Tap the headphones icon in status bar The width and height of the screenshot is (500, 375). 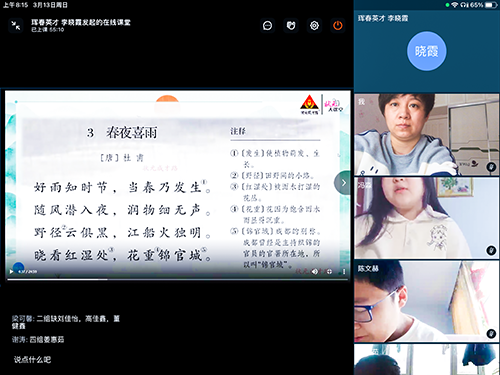point(464,5)
